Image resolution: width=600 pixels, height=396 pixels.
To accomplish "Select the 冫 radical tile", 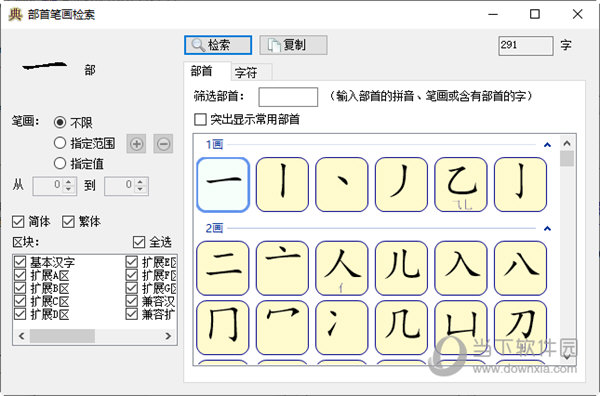I will tap(342, 328).
